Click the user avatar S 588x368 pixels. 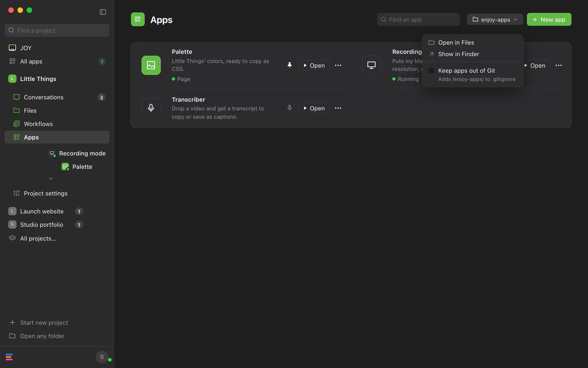point(102,357)
